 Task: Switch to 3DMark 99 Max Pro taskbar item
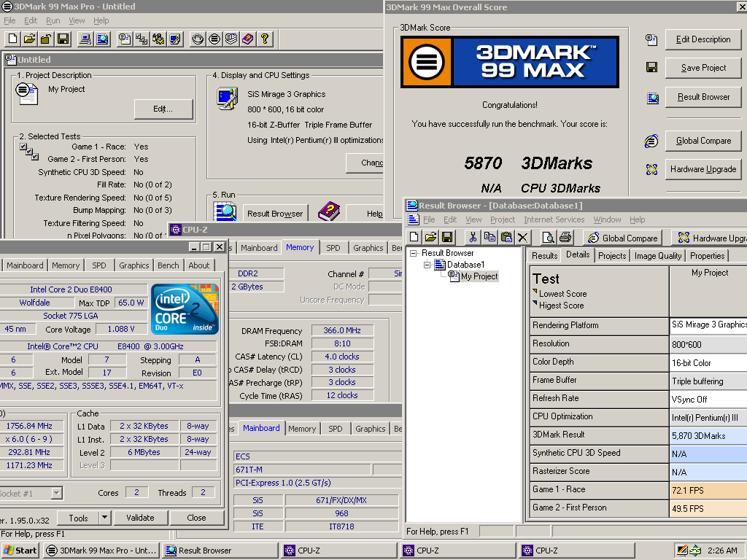click(101, 551)
